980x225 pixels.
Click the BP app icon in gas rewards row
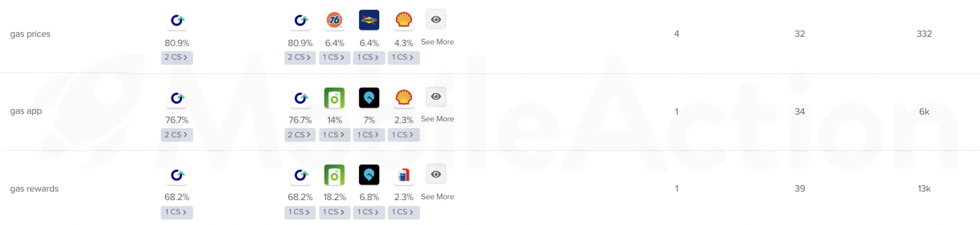tap(334, 175)
